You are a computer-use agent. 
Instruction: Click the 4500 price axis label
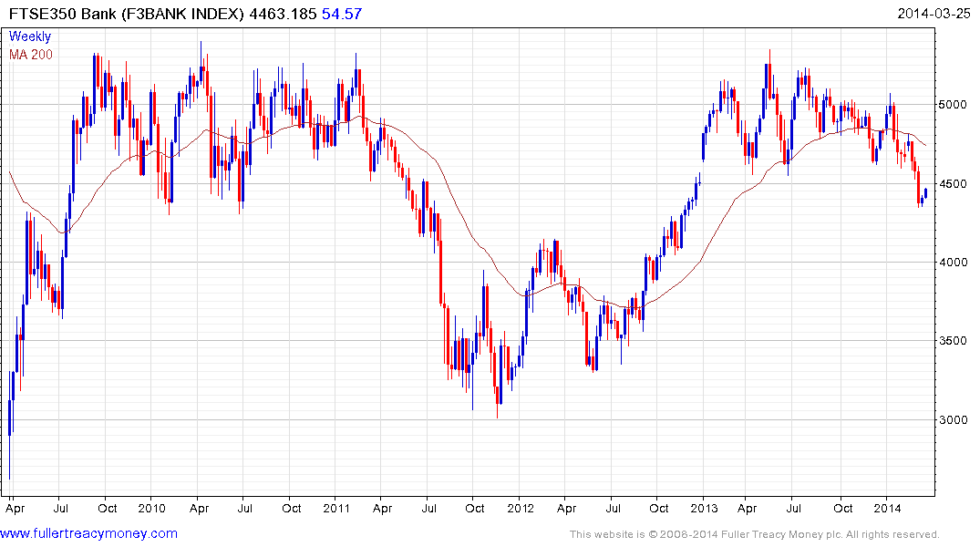(x=953, y=184)
